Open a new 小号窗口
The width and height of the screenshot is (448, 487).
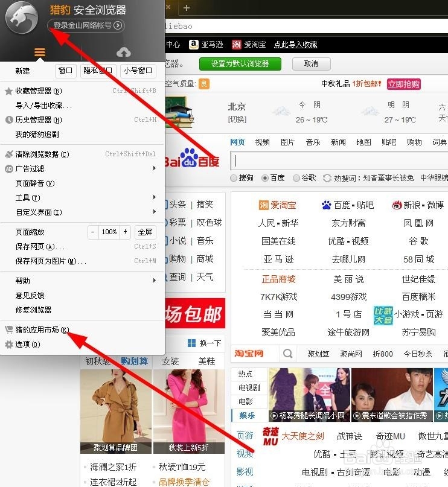click(138, 71)
